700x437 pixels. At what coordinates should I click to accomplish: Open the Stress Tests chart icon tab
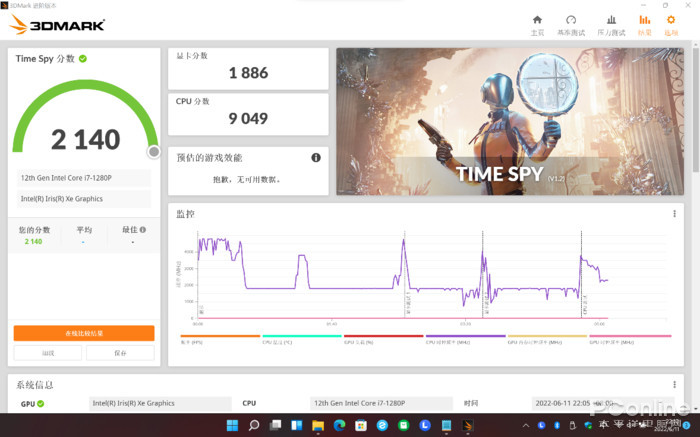point(611,20)
